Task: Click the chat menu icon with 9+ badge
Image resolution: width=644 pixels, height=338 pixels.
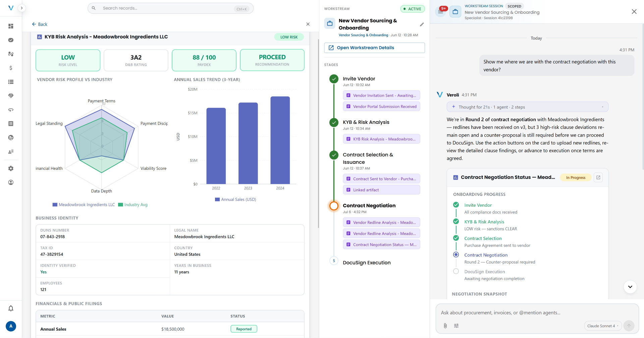Action: [441, 12]
